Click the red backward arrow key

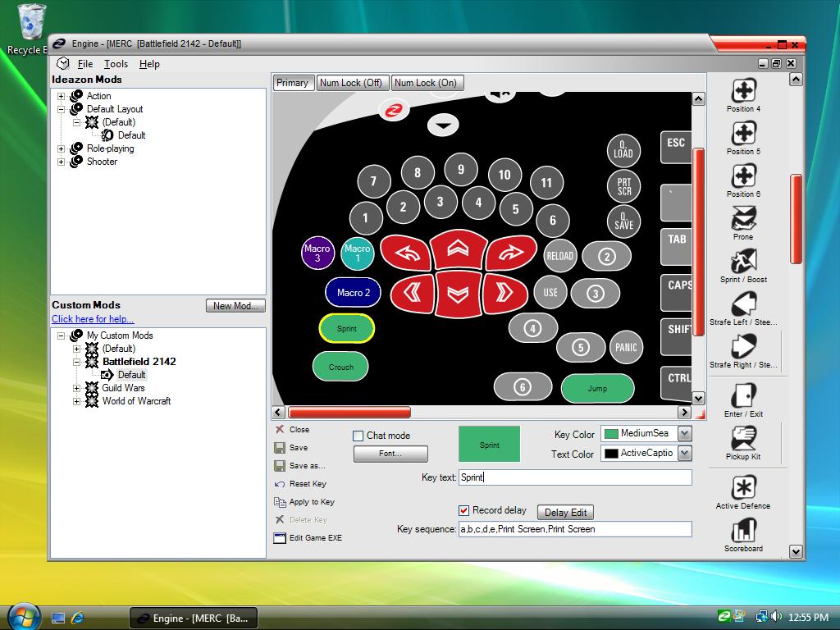tap(458, 294)
